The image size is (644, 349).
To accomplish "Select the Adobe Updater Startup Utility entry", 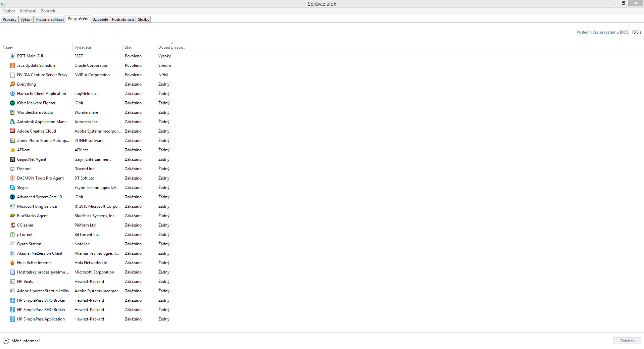I will coord(95,291).
